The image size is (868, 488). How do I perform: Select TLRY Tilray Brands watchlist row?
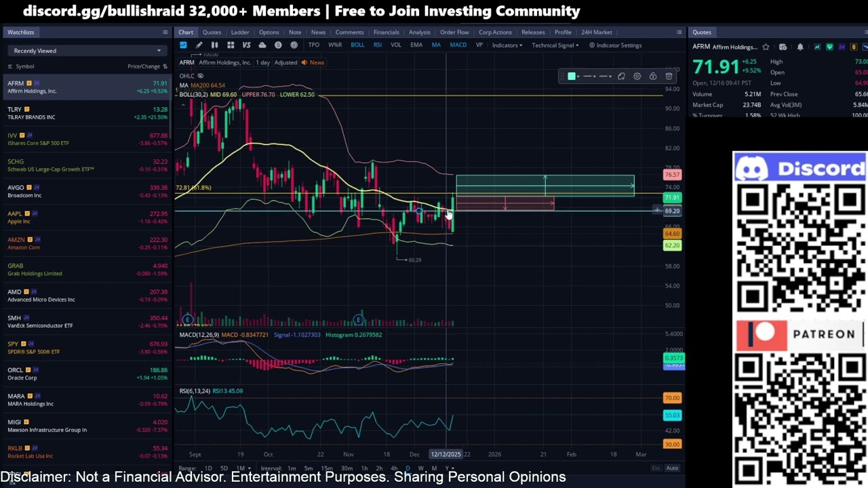87,113
